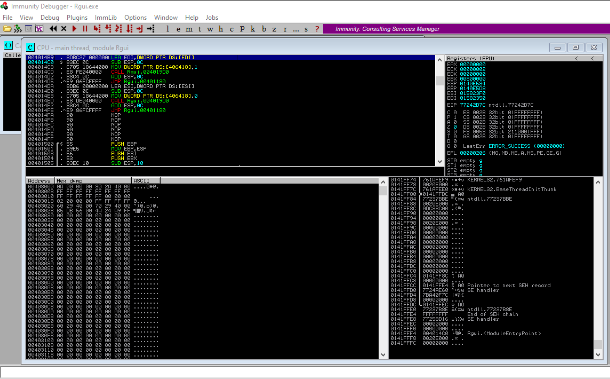The height and width of the screenshot is (379, 610).
Task: Select 'Pointer to next SEH record' stack row
Action: (x=492, y=285)
